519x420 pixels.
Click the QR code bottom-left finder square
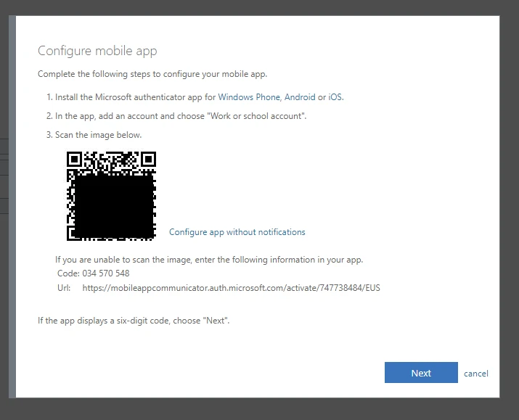74,232
